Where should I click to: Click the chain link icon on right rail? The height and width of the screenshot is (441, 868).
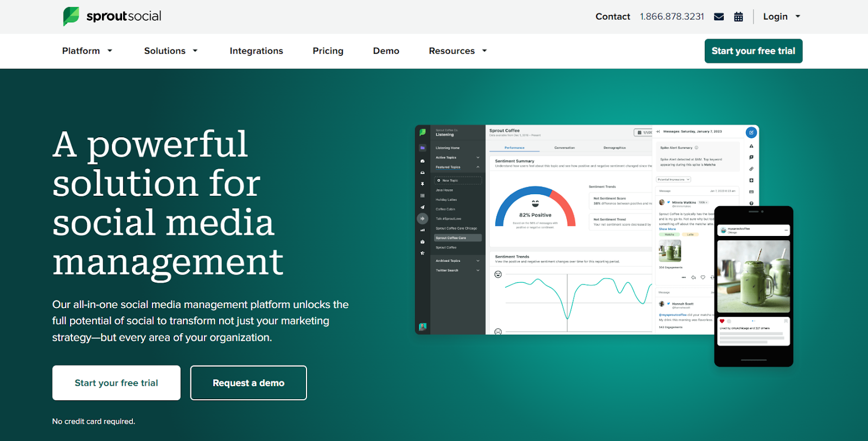click(x=751, y=169)
